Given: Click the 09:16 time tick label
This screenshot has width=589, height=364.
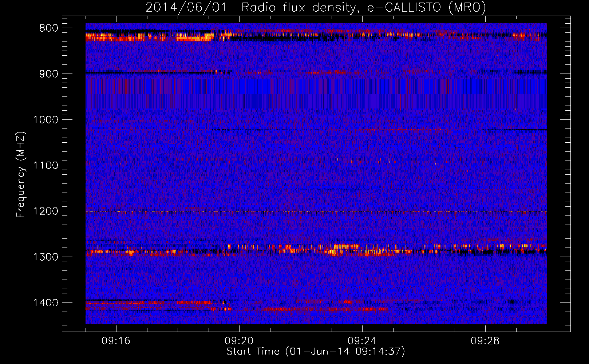Looking at the screenshot, I should (116, 341).
